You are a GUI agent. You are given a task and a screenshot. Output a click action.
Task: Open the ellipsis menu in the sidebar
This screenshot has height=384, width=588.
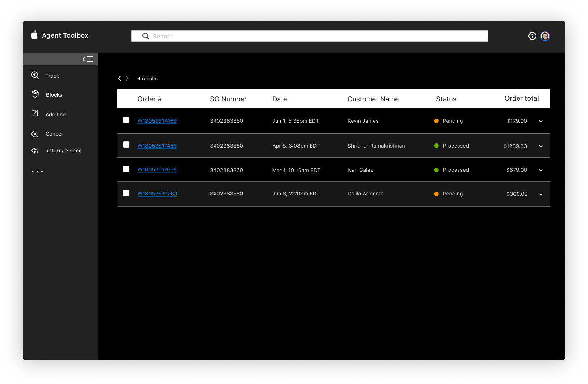coord(37,171)
